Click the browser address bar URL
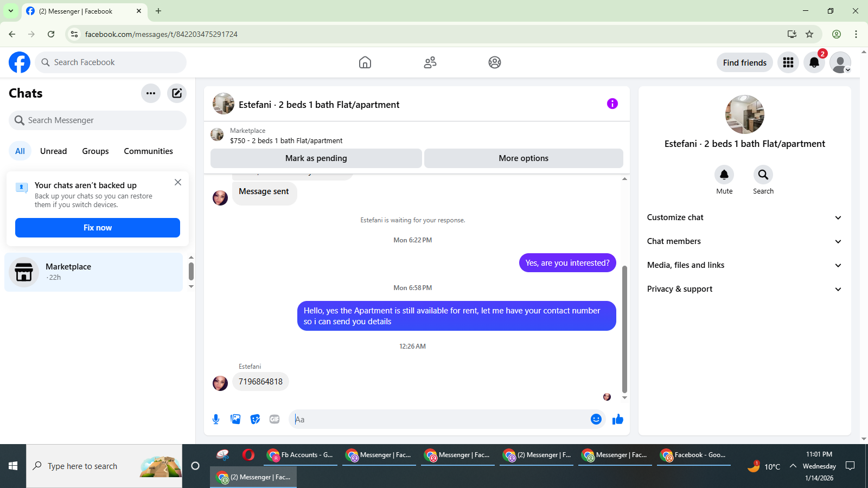868x488 pixels. (x=161, y=34)
